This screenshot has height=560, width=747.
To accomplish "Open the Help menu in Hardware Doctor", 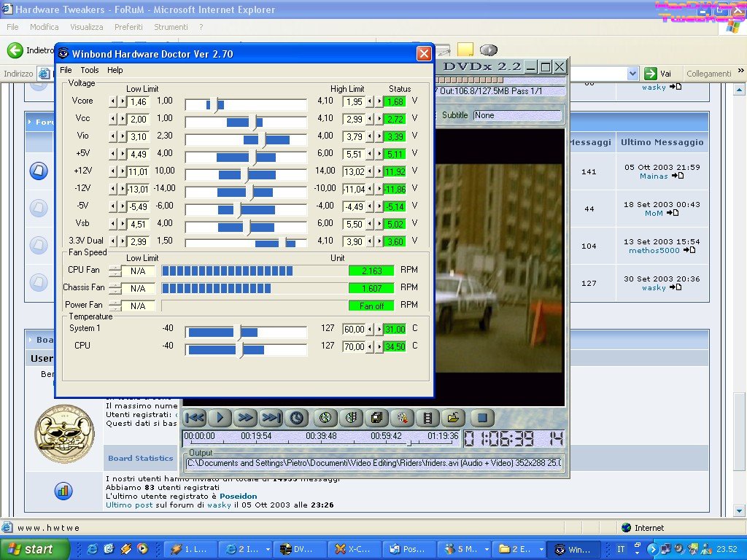I will pos(115,70).
